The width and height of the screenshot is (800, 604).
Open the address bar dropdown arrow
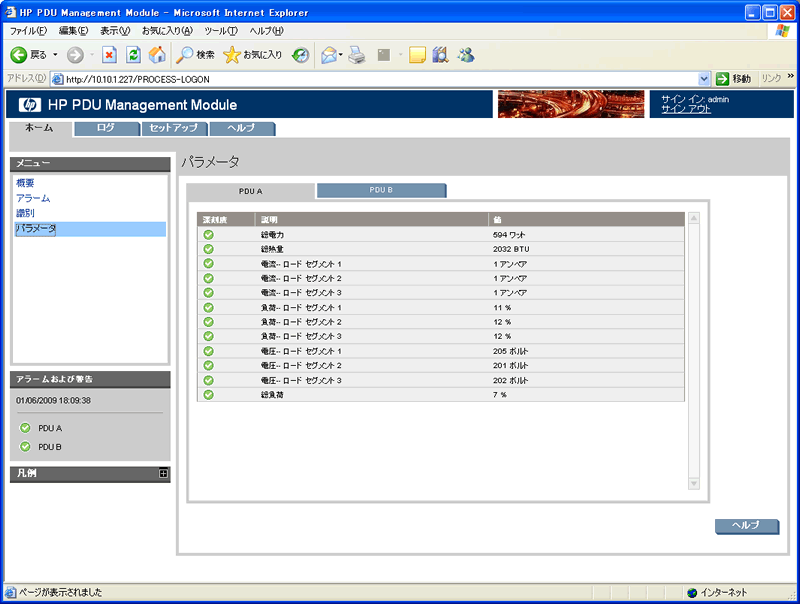click(704, 79)
